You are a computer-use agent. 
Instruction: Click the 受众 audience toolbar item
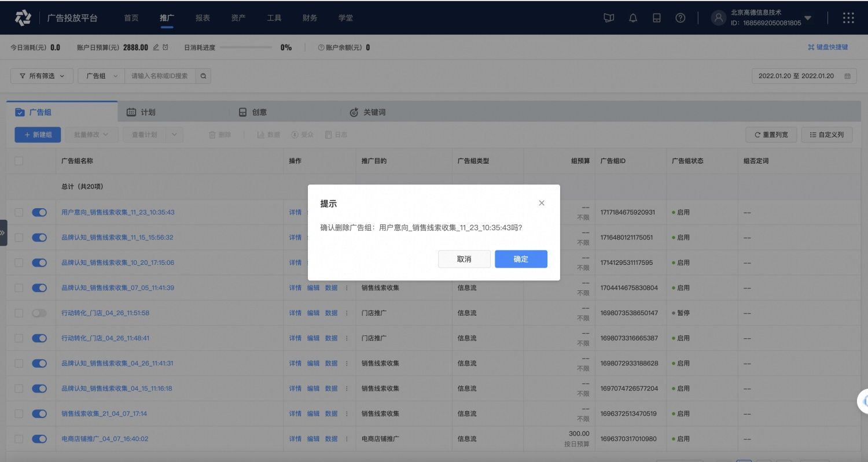pos(302,135)
